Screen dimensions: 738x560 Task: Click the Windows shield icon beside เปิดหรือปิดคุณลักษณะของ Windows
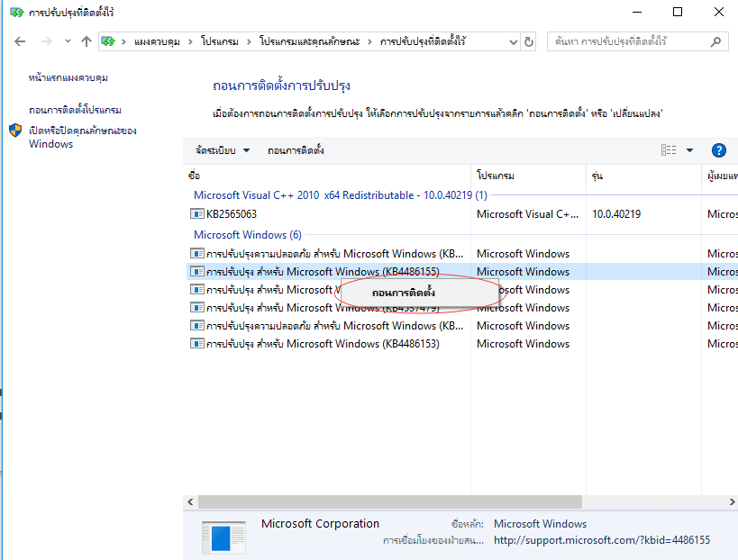tap(14, 131)
